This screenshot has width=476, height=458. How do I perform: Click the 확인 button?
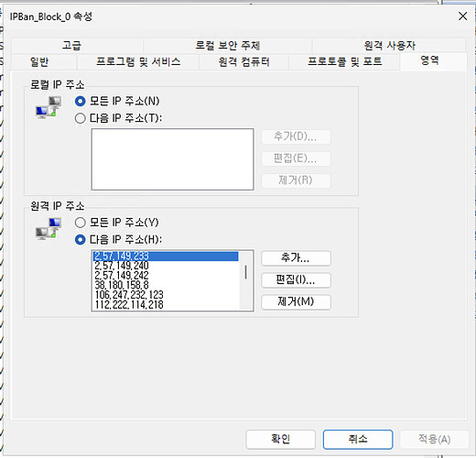click(280, 440)
